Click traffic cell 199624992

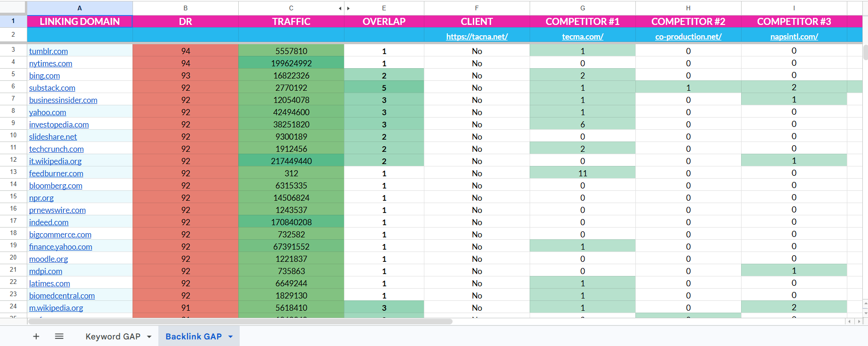291,63
